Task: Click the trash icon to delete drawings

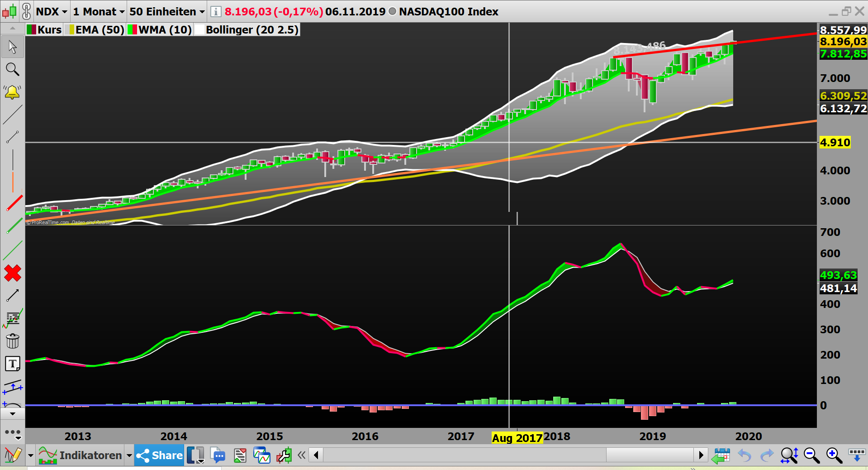Action: pos(12,341)
